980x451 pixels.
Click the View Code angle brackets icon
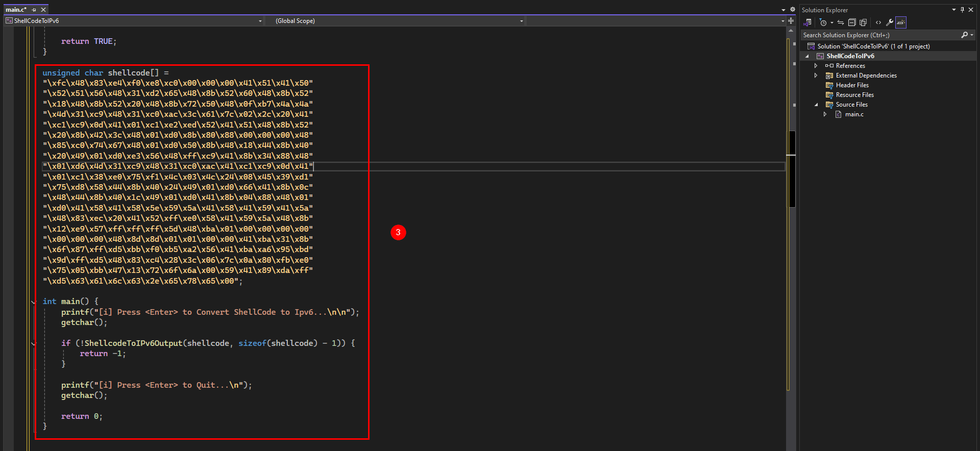pyautogui.click(x=878, y=22)
